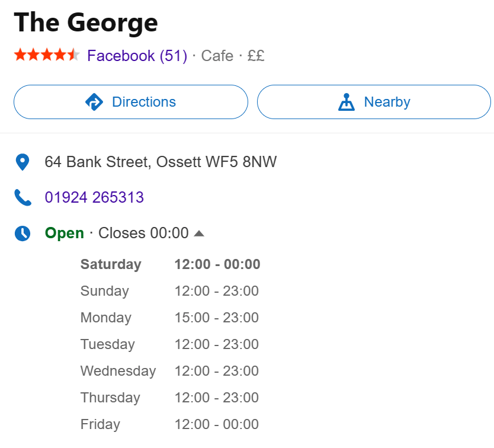Image resolution: width=494 pixels, height=448 pixels.
Task: Click Friday opening hours row
Action: tap(169, 424)
